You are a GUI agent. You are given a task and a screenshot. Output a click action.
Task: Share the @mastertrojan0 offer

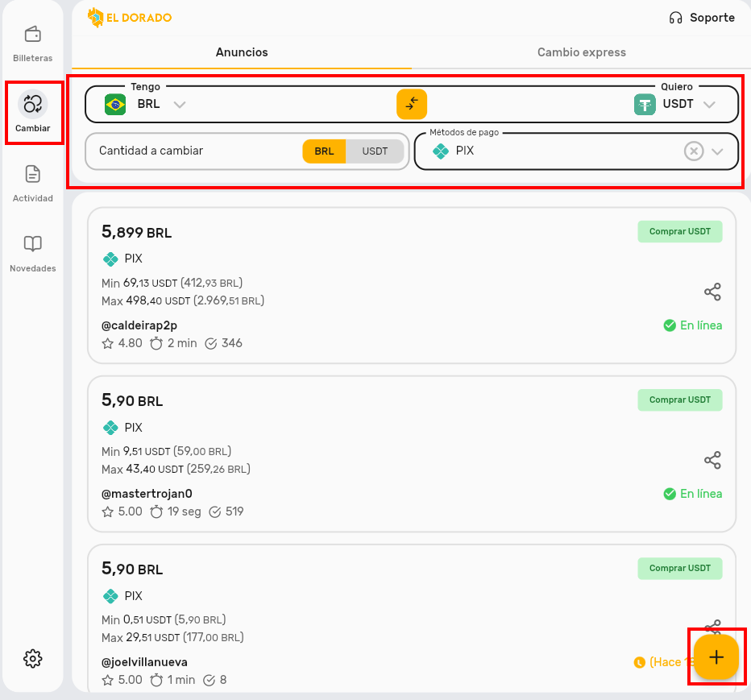click(x=712, y=460)
